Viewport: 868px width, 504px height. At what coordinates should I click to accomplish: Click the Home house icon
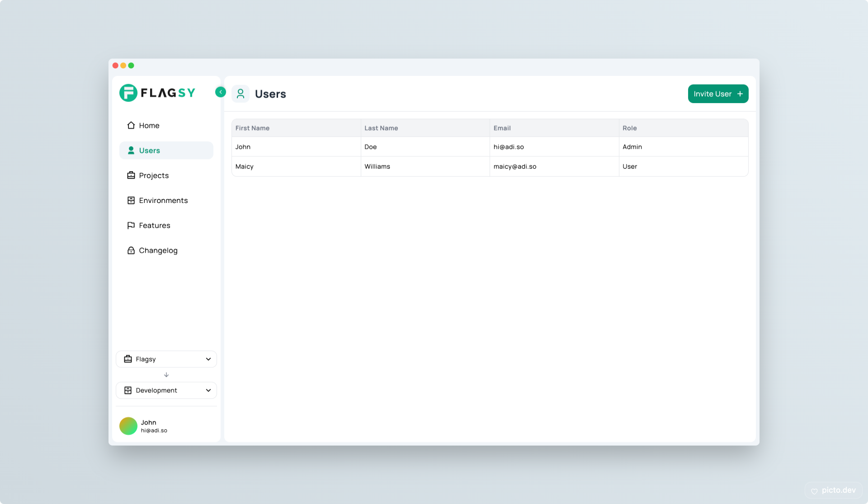[x=131, y=125]
